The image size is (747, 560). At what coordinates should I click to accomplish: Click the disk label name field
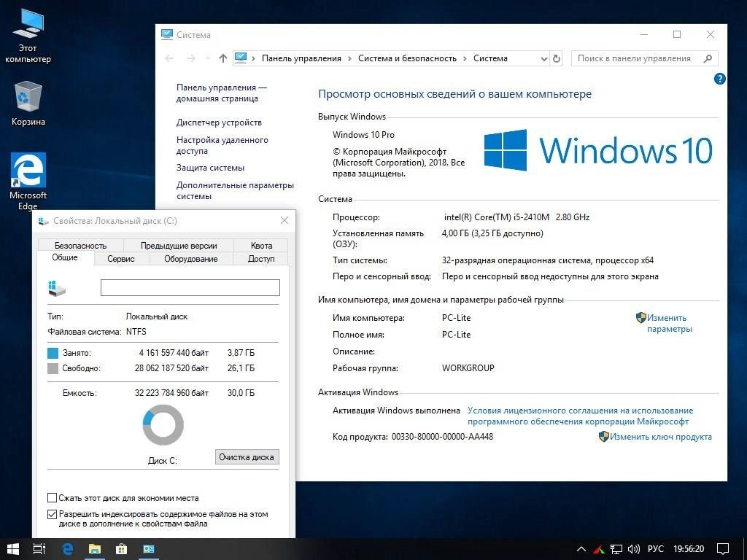pos(190,287)
